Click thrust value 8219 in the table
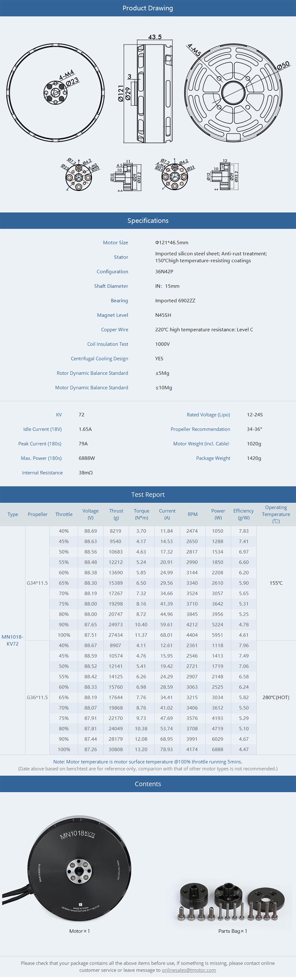The width and height of the screenshot is (296, 980). point(115,531)
